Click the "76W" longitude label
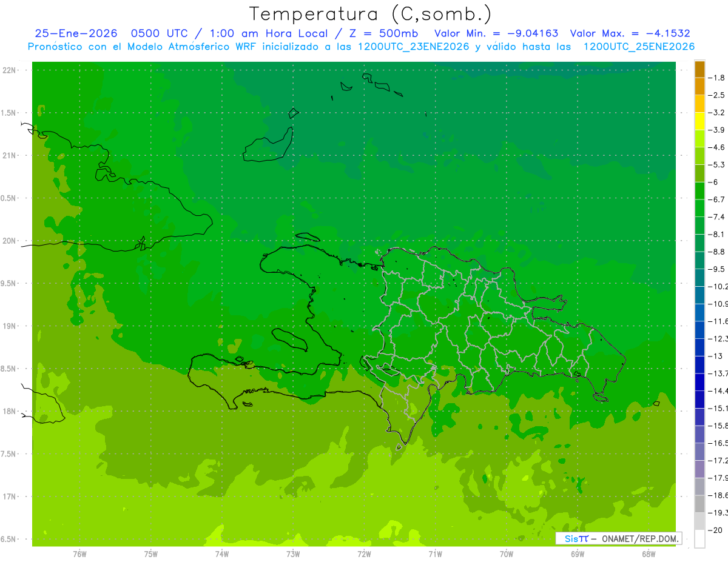This screenshot has height=562, width=728. (79, 554)
